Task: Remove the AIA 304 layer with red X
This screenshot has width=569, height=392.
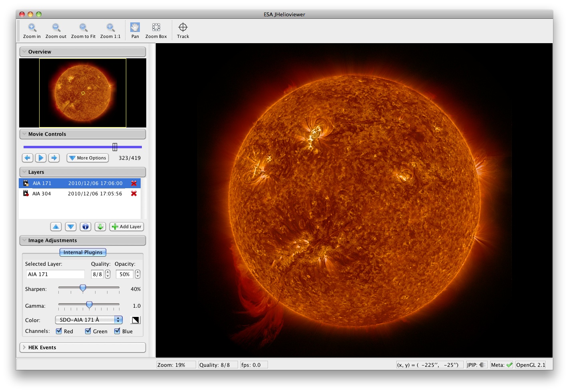Action: (x=134, y=193)
